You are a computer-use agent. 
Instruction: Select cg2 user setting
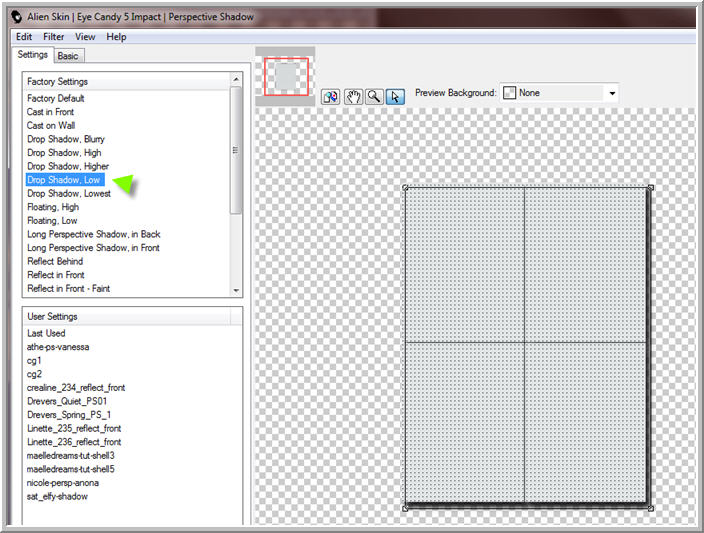click(34, 374)
